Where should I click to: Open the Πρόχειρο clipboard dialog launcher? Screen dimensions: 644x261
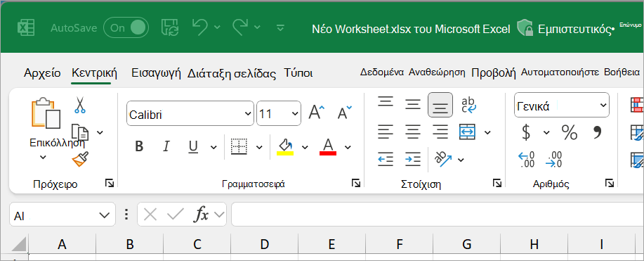click(110, 184)
